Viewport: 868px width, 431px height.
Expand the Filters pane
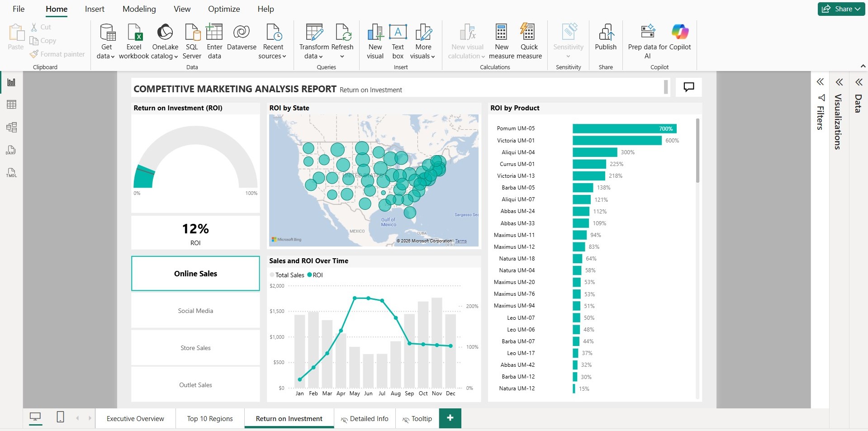pos(820,82)
